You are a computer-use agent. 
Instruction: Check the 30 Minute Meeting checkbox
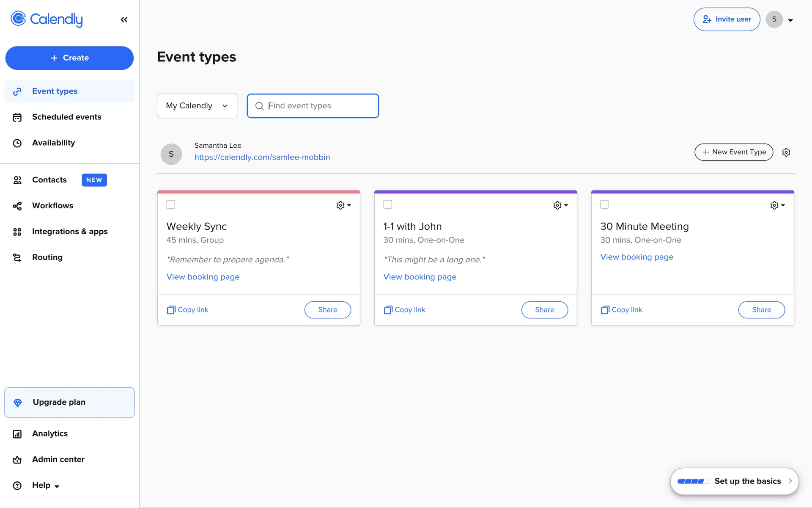click(x=605, y=204)
